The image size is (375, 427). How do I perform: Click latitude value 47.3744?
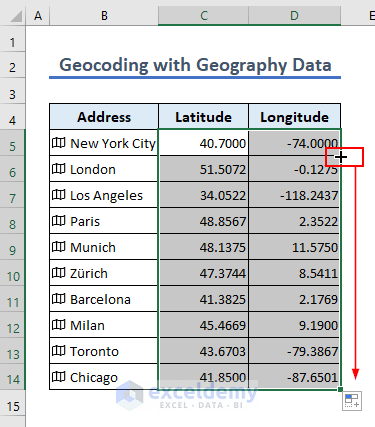coord(223,273)
